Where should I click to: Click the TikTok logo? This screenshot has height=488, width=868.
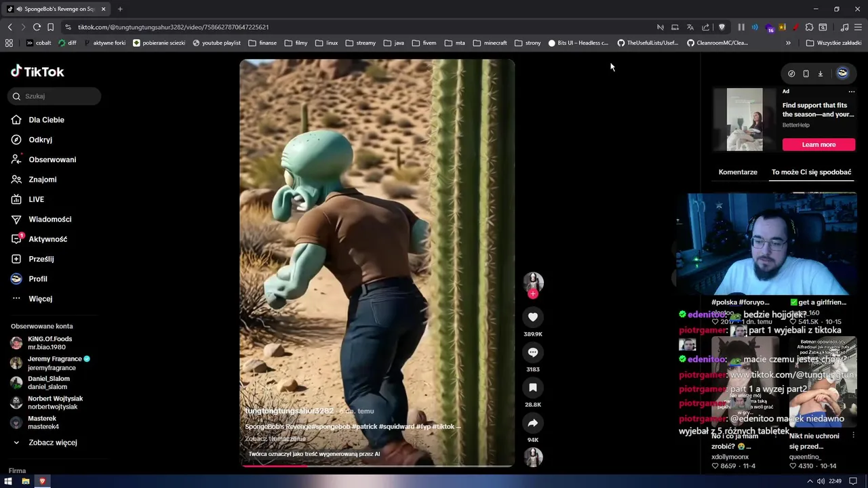[37, 71]
